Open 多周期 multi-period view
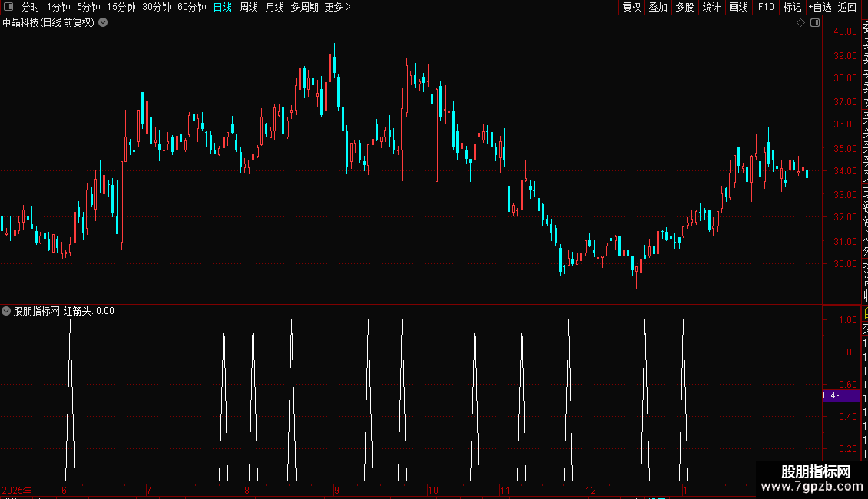868x499 pixels. click(x=304, y=7)
